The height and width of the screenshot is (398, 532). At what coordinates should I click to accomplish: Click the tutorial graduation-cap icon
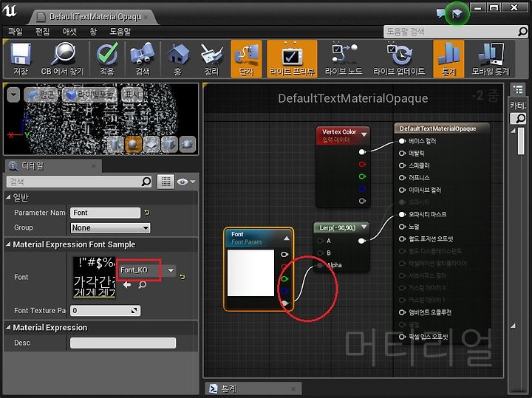[457, 14]
